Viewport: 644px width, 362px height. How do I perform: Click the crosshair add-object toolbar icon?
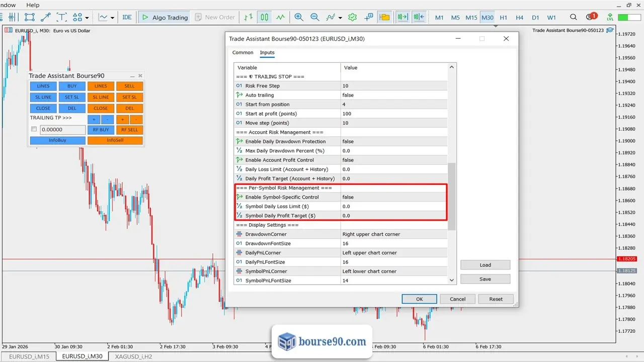pyautogui.click(x=369, y=17)
